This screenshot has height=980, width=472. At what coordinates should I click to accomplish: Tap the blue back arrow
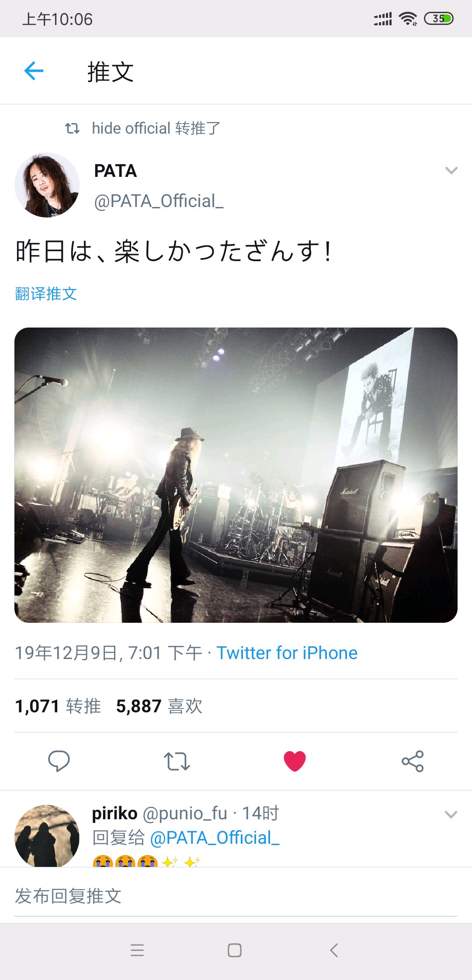coord(34,71)
